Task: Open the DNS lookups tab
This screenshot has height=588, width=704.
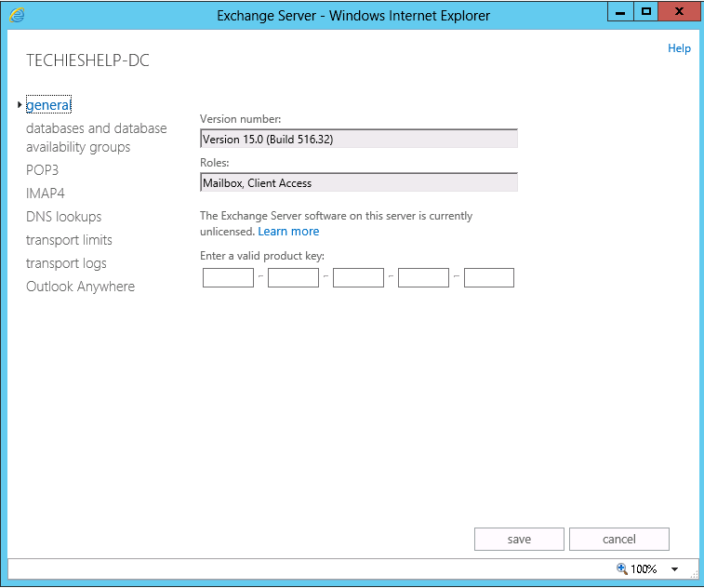Action: [x=64, y=217]
